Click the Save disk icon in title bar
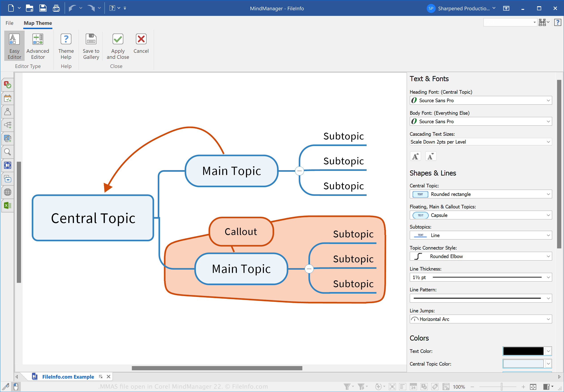The image size is (564, 392). [43, 8]
